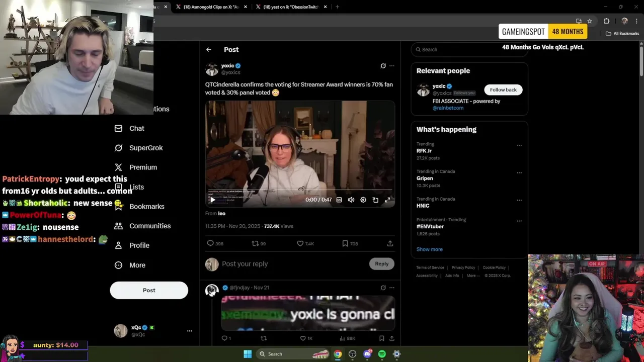Viewport: 644px width, 362px height.
Task: Open All Bookmarks folder
Action: pos(622,34)
